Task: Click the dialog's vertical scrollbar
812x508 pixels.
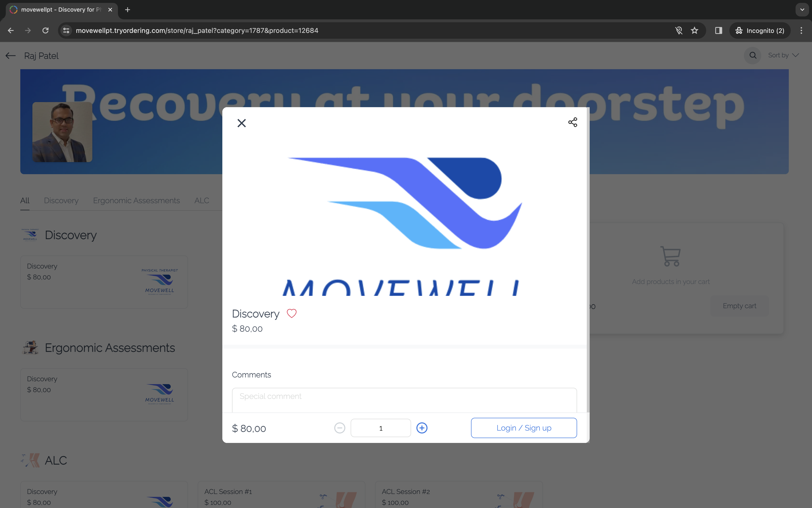Action: pyautogui.click(x=588, y=259)
